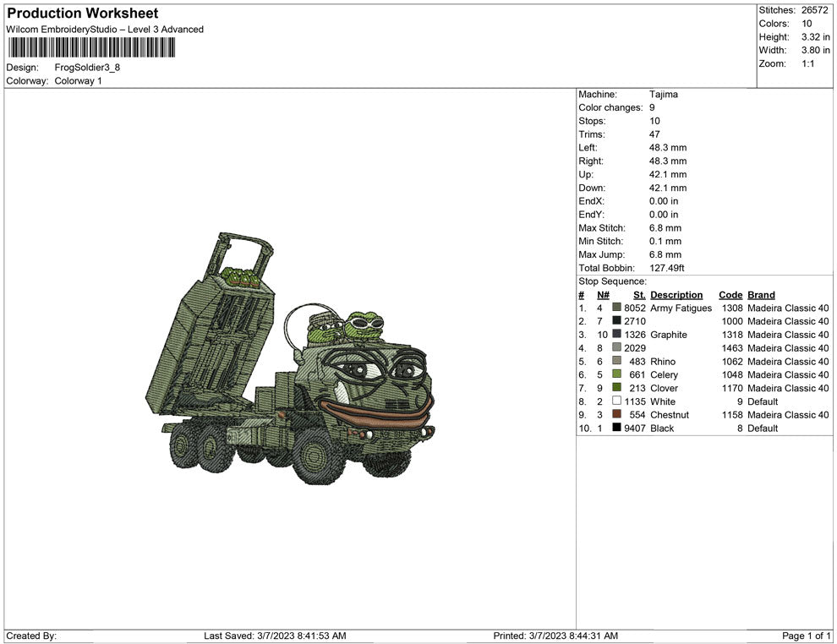Choose the Black thread color swatch
Image resolution: width=837 pixels, height=644 pixels.
[617, 428]
